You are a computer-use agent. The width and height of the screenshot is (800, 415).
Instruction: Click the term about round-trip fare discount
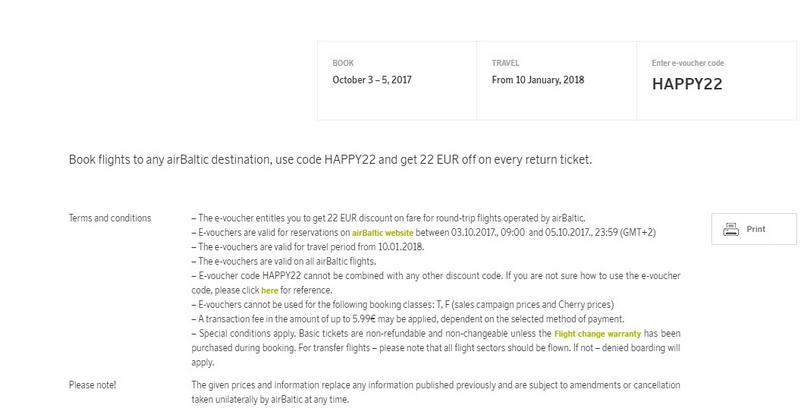388,218
